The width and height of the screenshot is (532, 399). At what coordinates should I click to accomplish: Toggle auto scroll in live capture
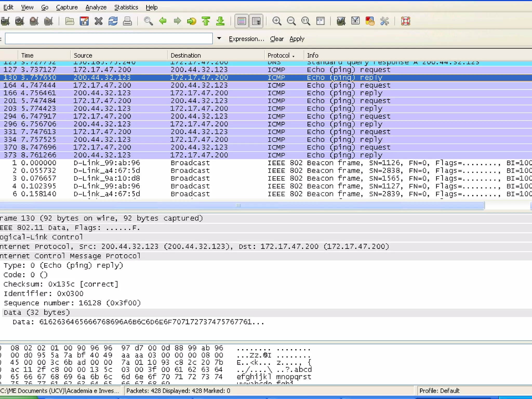pos(256,21)
